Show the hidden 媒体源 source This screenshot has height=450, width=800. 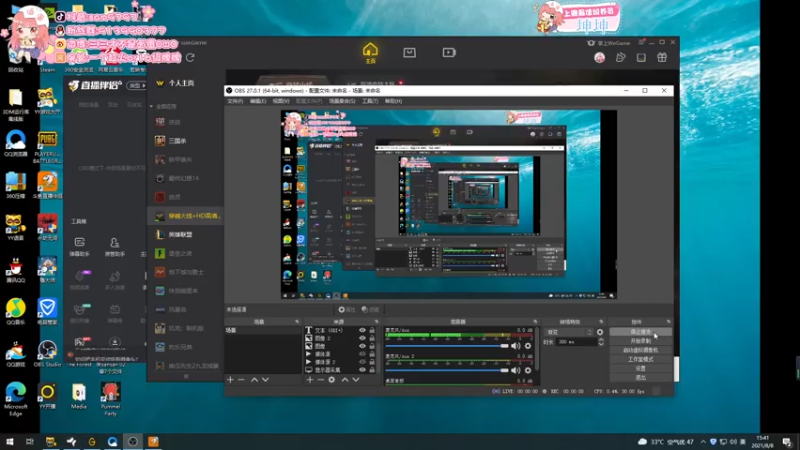[x=362, y=354]
